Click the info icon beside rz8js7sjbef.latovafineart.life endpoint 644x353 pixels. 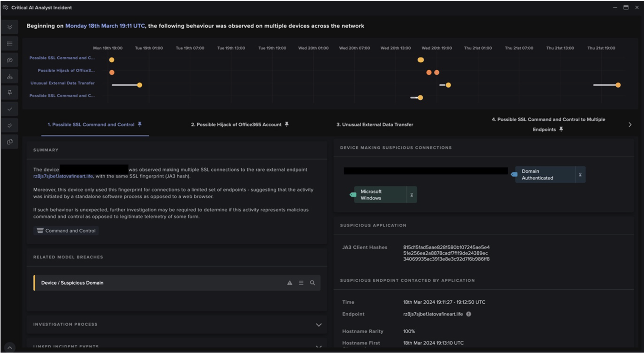coord(468,314)
